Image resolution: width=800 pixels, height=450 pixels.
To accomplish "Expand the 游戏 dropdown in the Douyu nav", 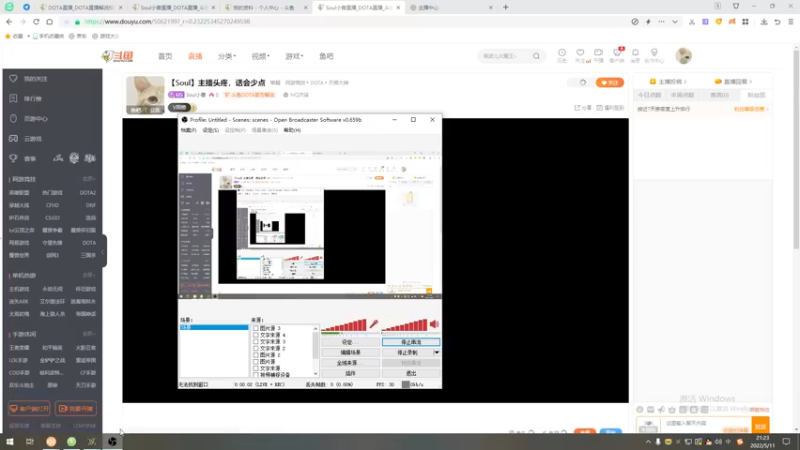I will (x=294, y=56).
